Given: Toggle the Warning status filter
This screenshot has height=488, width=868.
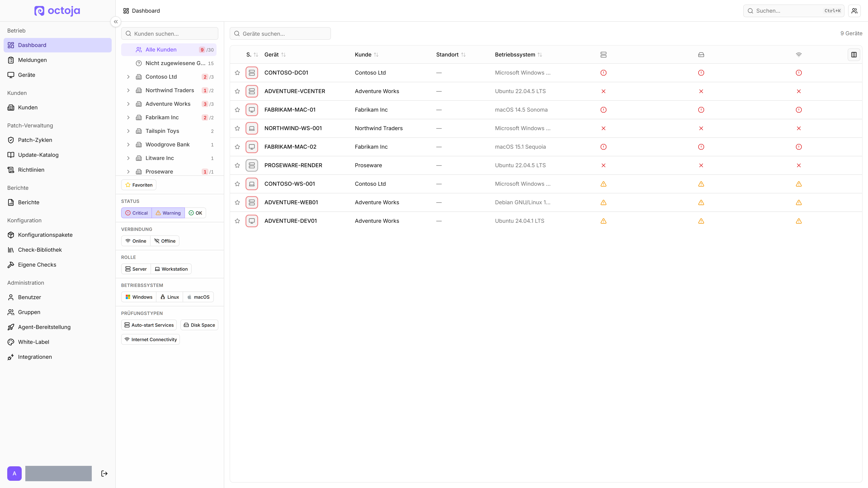Looking at the screenshot, I should click(168, 213).
